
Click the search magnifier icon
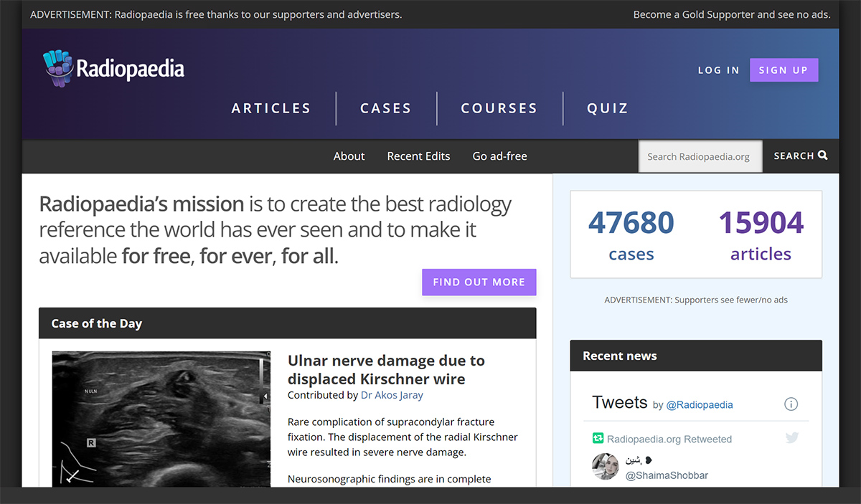click(822, 156)
